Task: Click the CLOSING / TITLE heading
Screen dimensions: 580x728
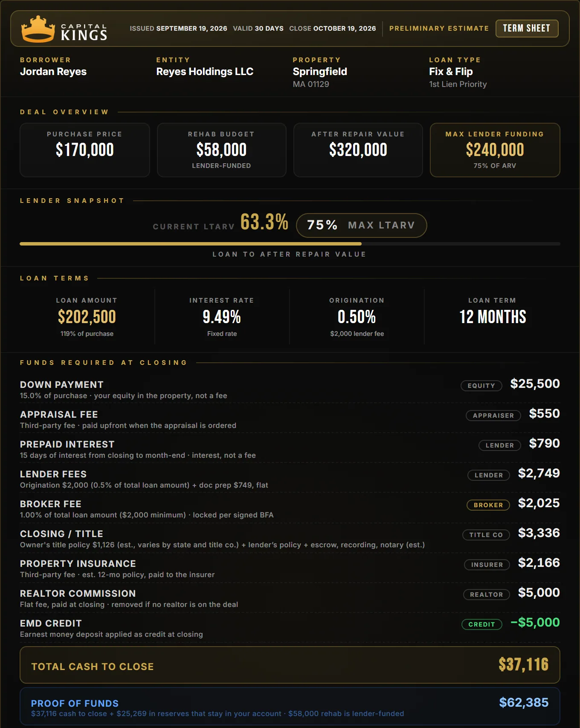Action: [61, 534]
